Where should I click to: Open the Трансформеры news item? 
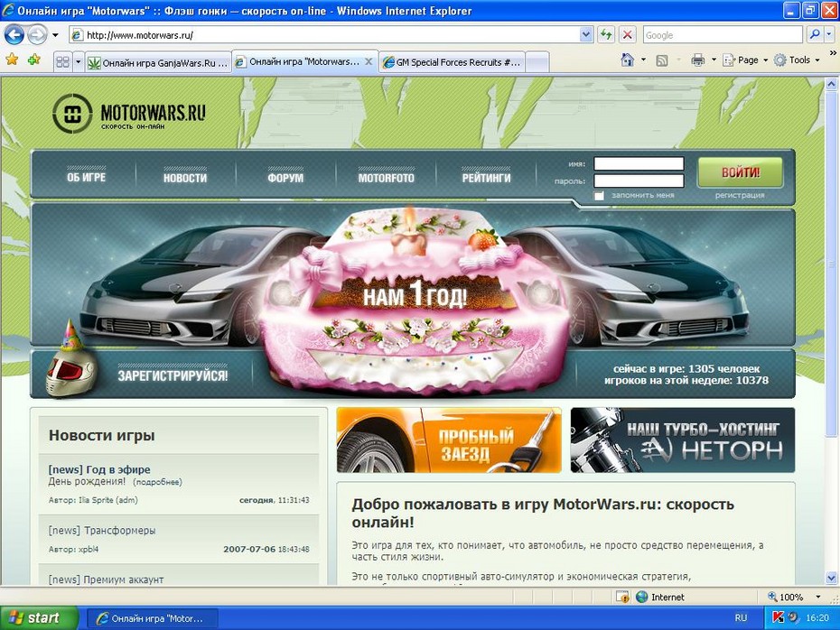[102, 531]
